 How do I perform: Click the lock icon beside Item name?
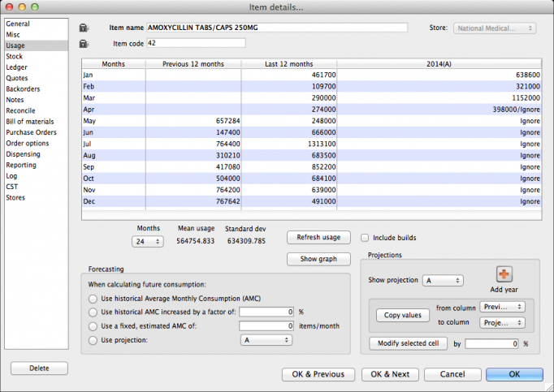84,28
